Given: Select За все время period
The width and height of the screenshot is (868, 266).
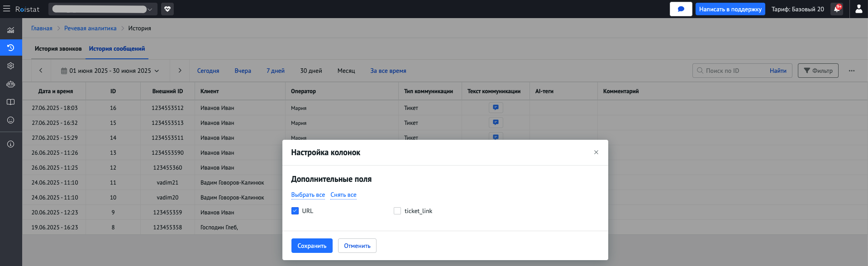Looking at the screenshot, I should coord(388,71).
